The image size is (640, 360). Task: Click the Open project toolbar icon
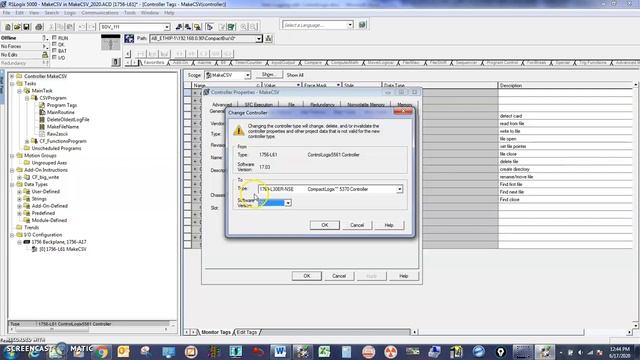tap(17, 27)
